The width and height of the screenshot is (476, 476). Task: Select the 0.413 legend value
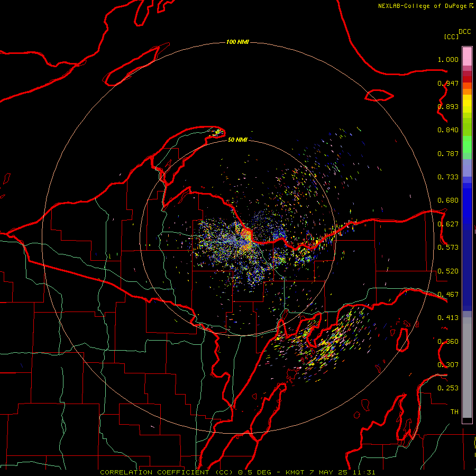point(448,318)
